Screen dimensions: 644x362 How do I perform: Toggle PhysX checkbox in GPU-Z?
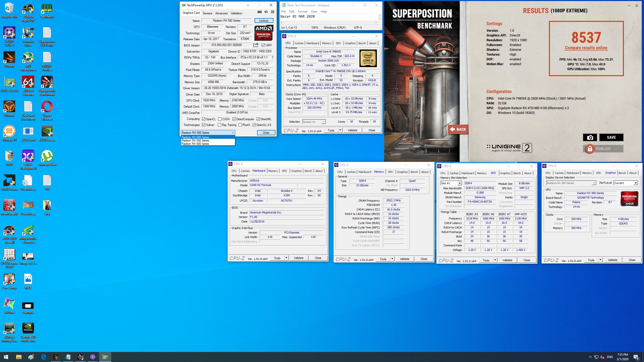click(x=240, y=125)
